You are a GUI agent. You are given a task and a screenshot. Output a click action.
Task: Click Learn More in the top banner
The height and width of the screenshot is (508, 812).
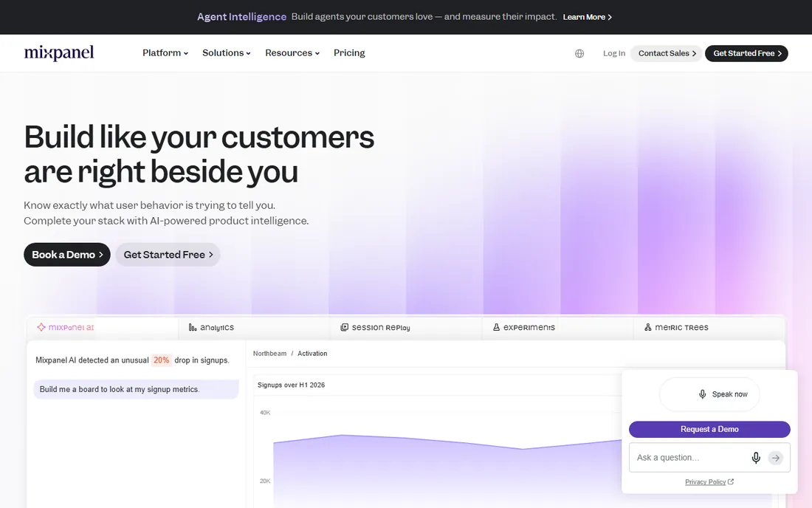pos(588,17)
